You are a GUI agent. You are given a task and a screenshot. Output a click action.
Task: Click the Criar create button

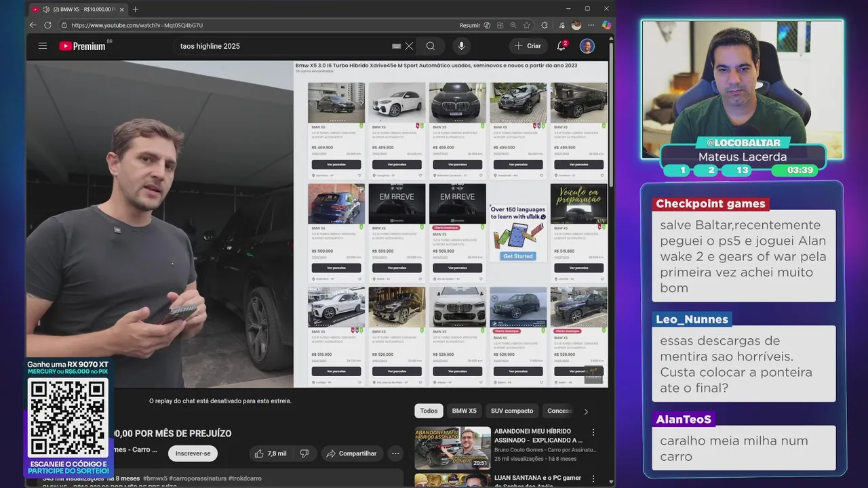coord(528,46)
